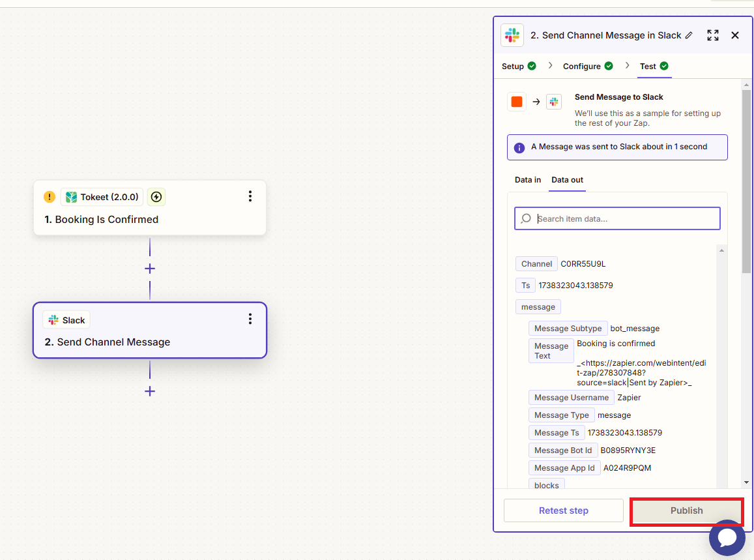This screenshot has height=560, width=754.
Task: Click the Message Ts label
Action: [557, 432]
